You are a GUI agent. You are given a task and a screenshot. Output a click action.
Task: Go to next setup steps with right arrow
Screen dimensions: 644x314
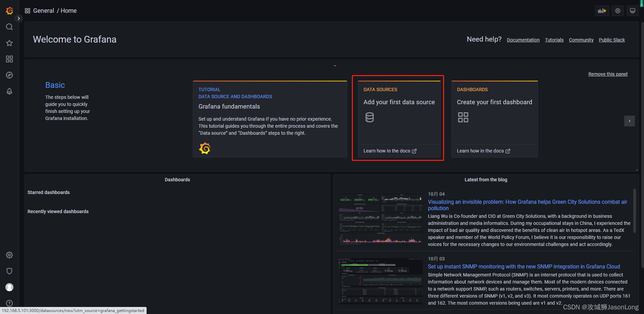pyautogui.click(x=630, y=121)
